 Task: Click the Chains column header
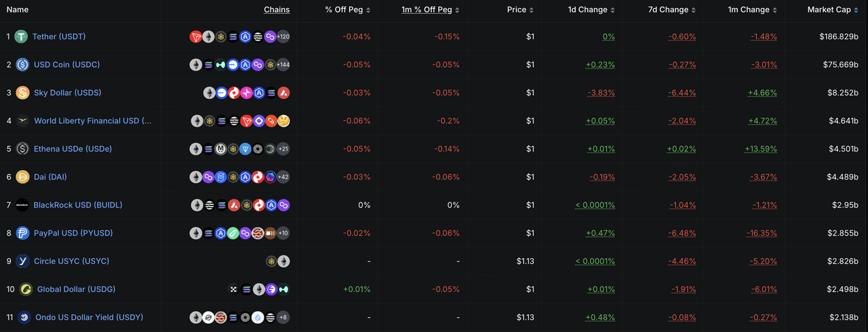277,10
